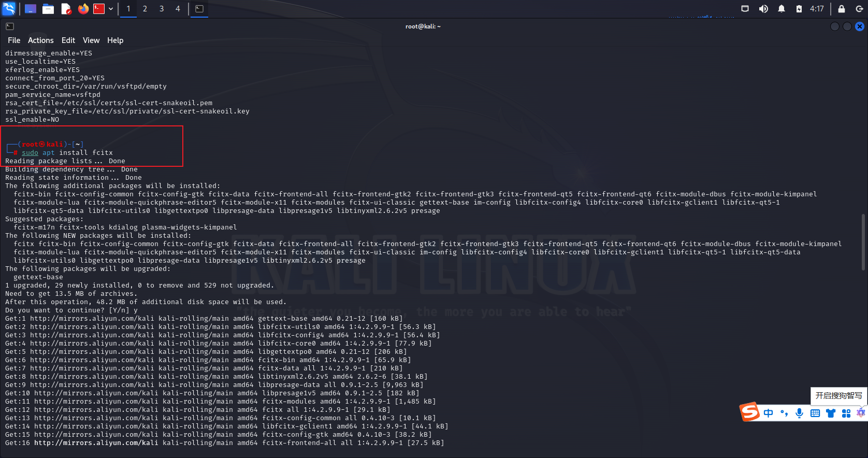Launch the text editor from the panel
Viewport: 868px width, 458px height.
click(66, 9)
